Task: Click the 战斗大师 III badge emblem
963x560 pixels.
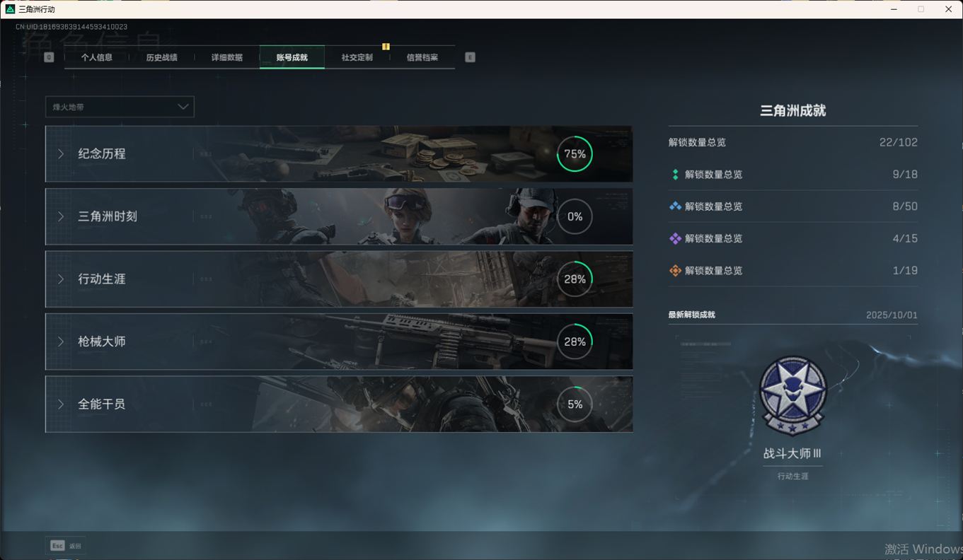Action: pyautogui.click(x=792, y=396)
